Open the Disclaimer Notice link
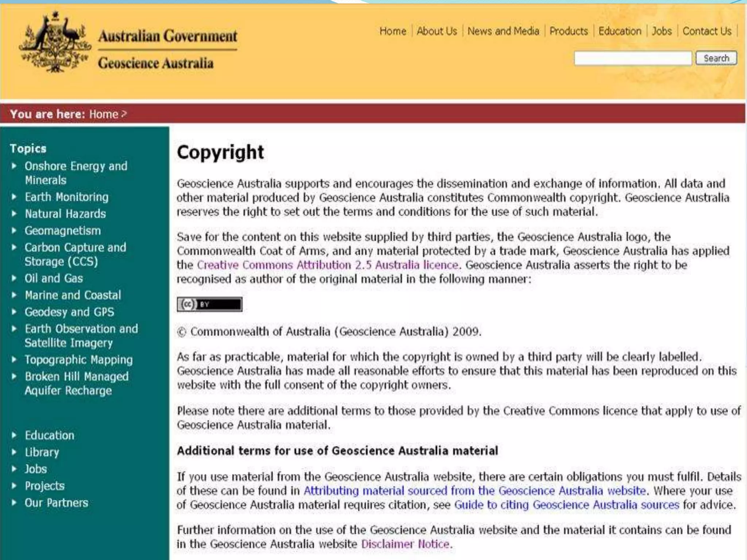Screen dimensions: 747x560 (405, 544)
